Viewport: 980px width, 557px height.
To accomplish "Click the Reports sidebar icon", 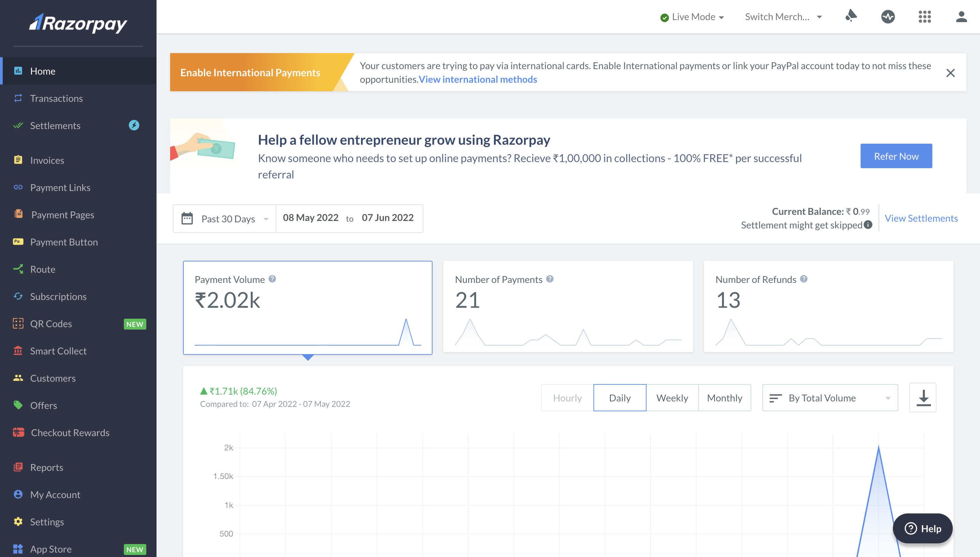I will (x=18, y=467).
